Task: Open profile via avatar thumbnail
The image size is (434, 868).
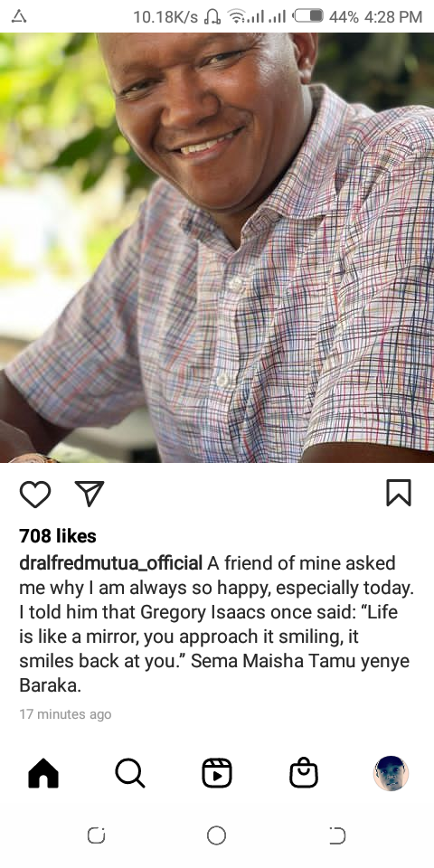Action: pos(391,773)
